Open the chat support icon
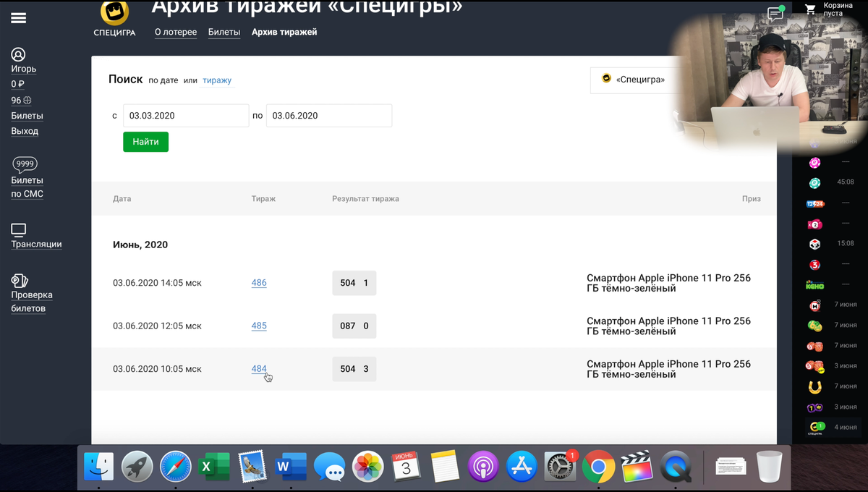 [x=775, y=14]
